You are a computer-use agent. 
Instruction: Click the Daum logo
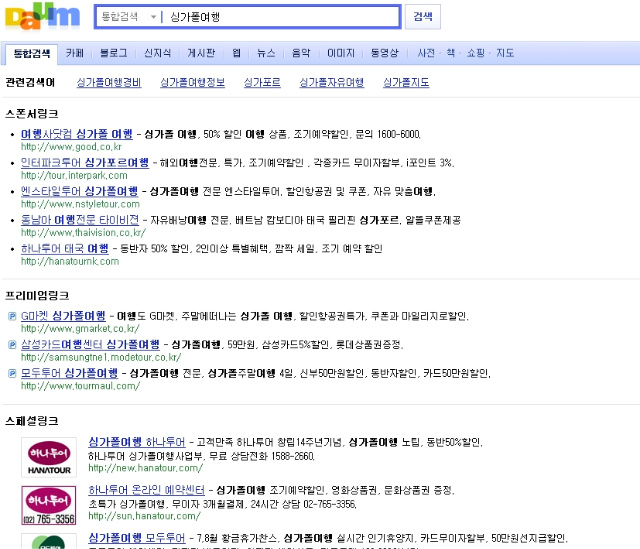click(42, 16)
